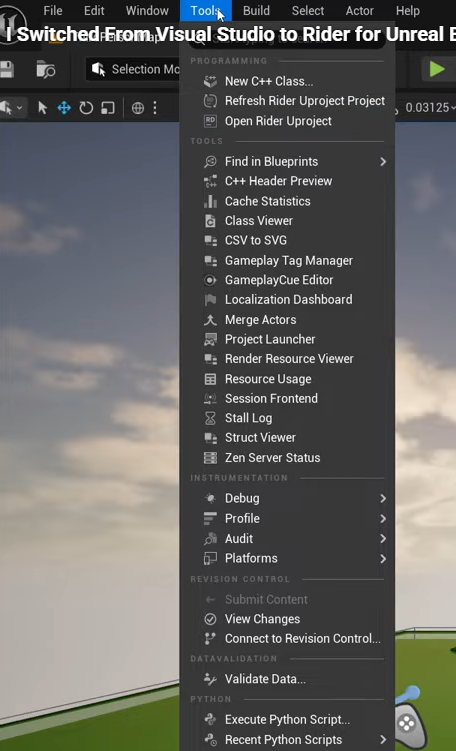Close the open Tools menu
The image size is (456, 751).
(x=205, y=11)
